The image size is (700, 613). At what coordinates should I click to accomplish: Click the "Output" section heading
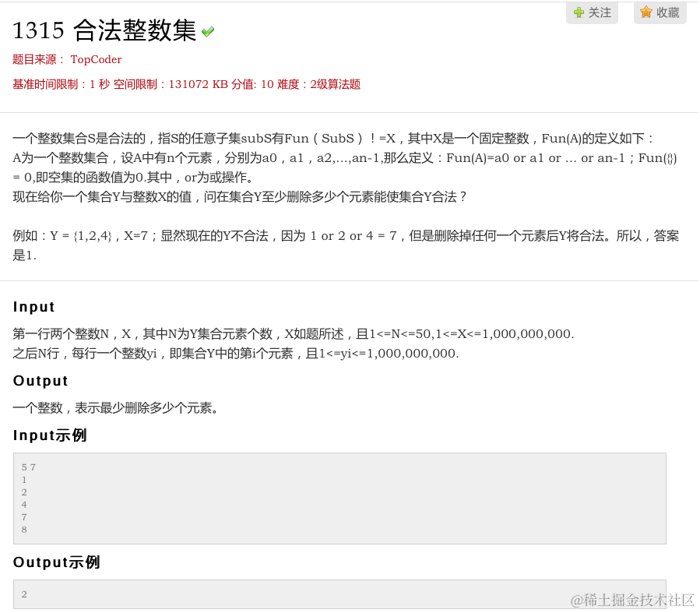point(40,380)
